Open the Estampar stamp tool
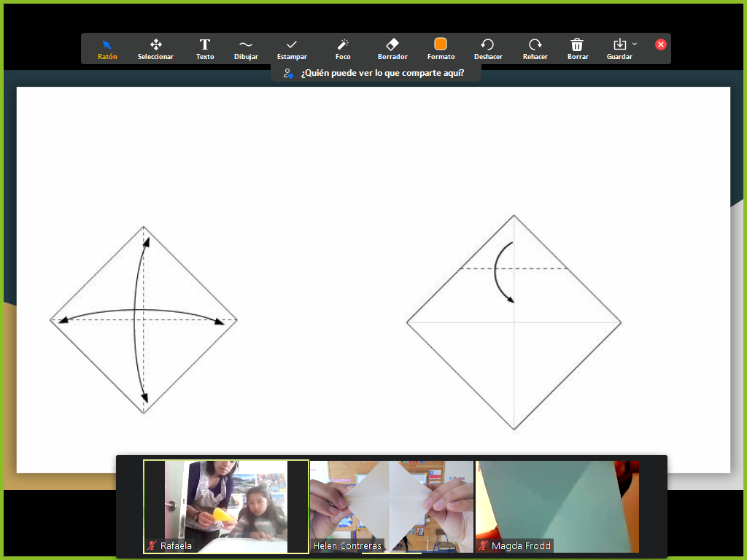Screen dimensions: 747x560 [x=292, y=48]
